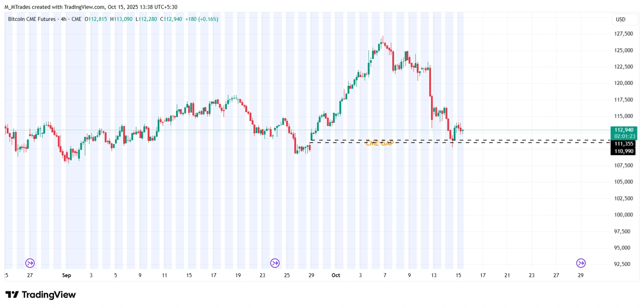Click the purple event icon near Oct 29
The width and height of the screenshot is (644, 308).
coord(581,263)
